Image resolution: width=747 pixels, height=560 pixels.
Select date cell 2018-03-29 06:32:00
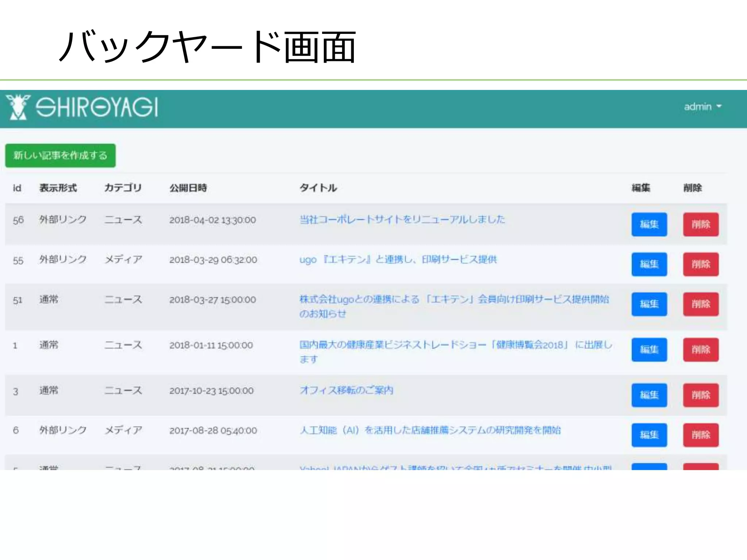[x=213, y=260]
